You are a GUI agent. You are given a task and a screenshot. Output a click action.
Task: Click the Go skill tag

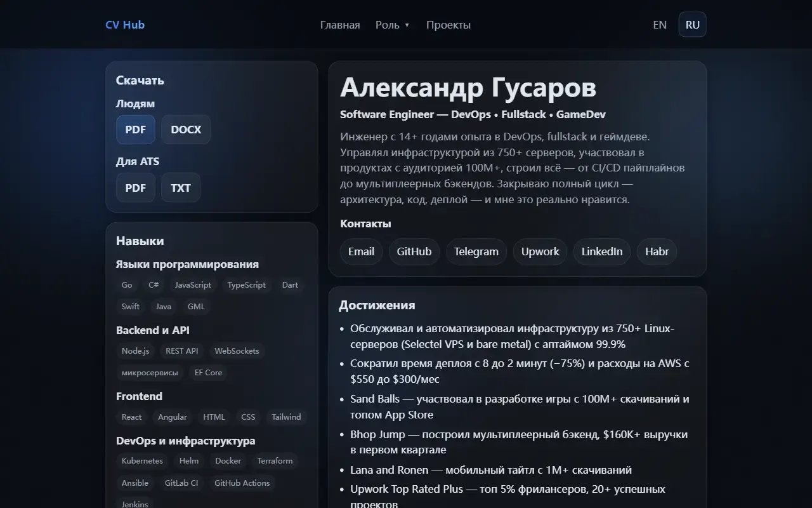tap(127, 285)
